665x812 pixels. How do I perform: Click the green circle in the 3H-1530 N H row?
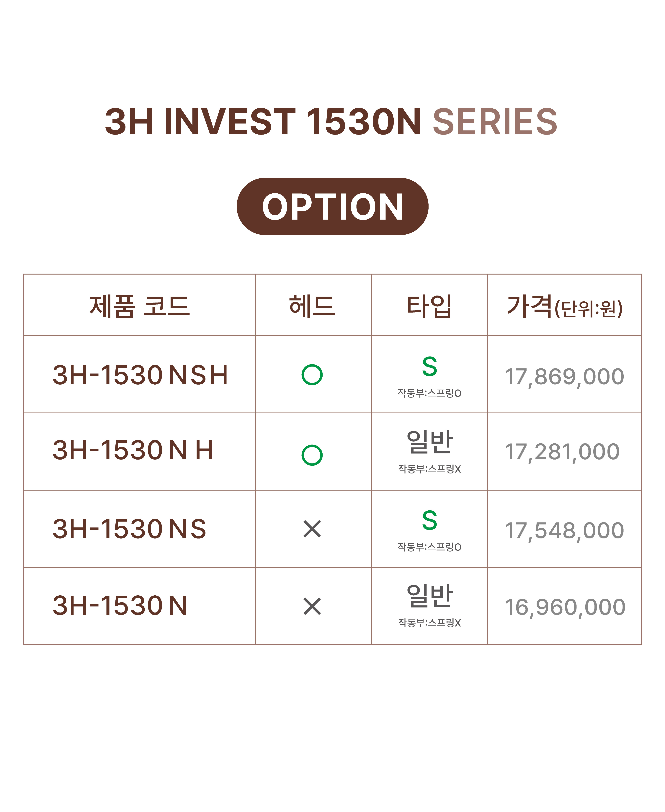point(312,455)
